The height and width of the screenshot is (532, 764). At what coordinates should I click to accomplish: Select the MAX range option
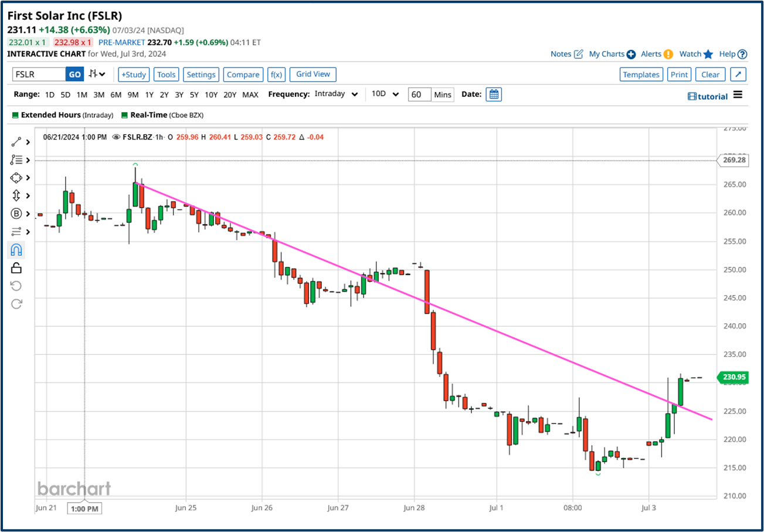(x=250, y=94)
